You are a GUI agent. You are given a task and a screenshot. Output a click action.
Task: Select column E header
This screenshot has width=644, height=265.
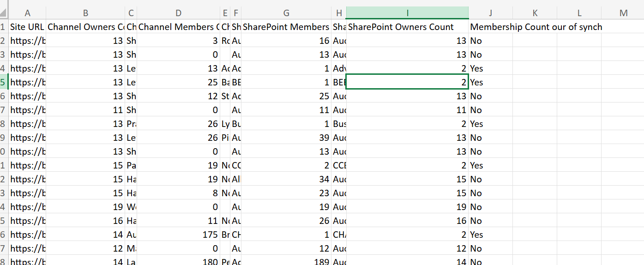pos(225,13)
